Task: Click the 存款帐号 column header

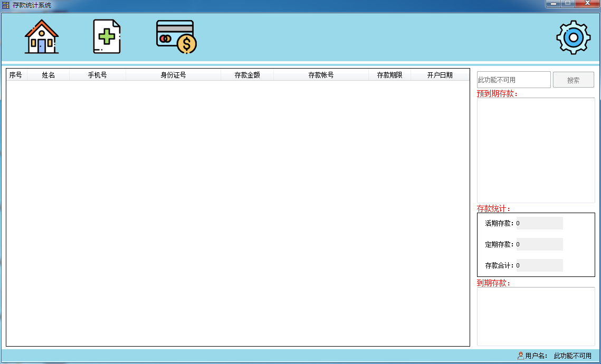Action: coord(321,75)
